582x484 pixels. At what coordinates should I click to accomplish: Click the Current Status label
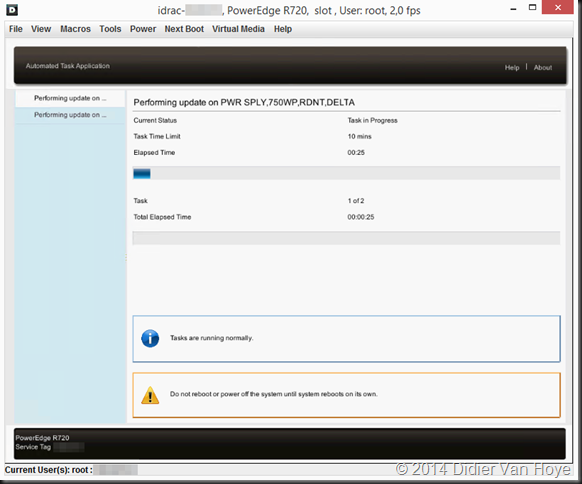155,120
